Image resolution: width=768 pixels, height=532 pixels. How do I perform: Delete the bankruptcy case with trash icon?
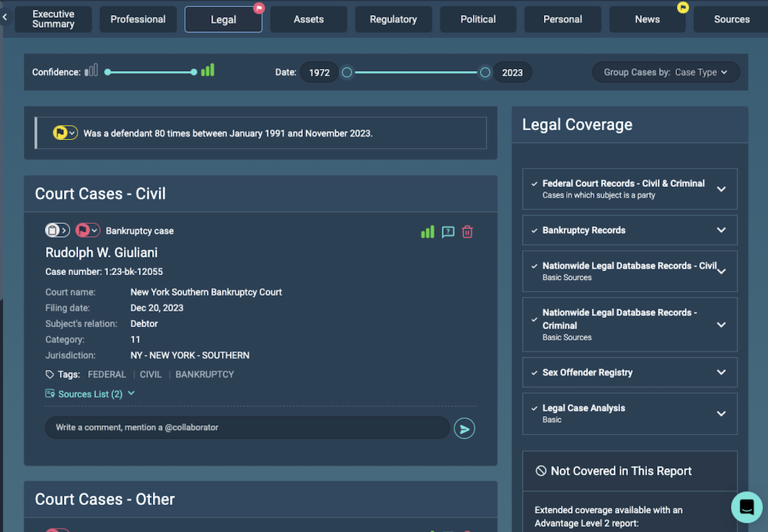(x=467, y=232)
